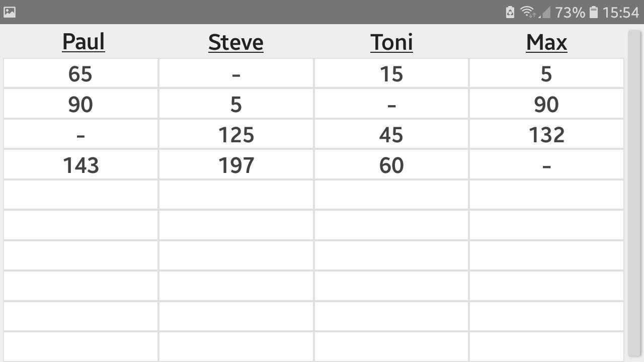Select Toni's score cell showing 45
Image resolution: width=644 pixels, height=362 pixels.
point(391,135)
